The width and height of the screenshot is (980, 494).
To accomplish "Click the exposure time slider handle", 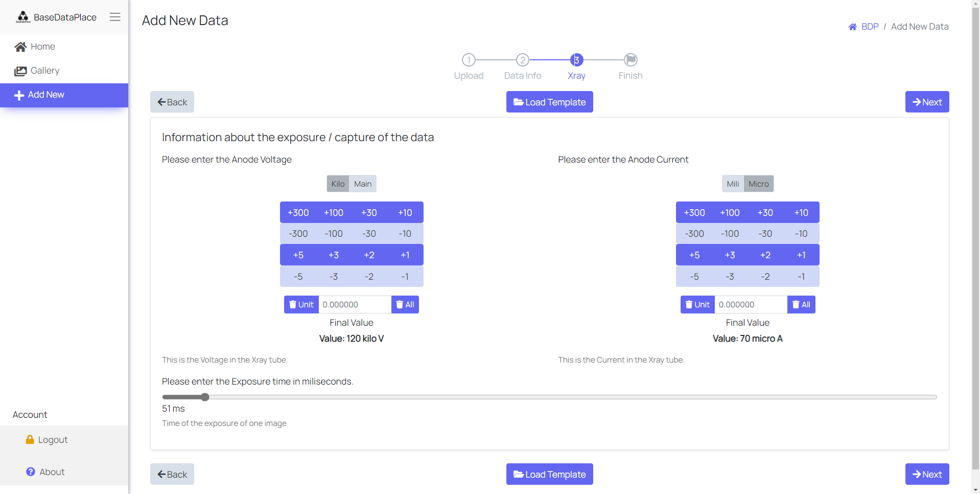I will click(x=205, y=397).
